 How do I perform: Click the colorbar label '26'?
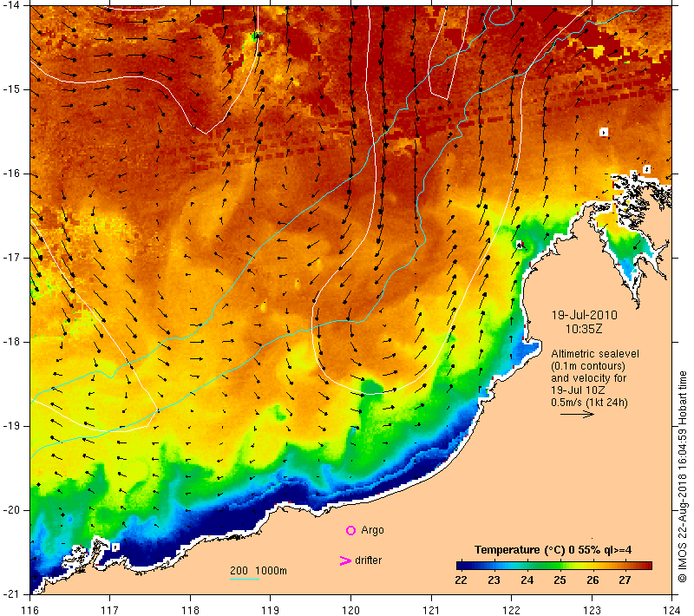(593, 580)
